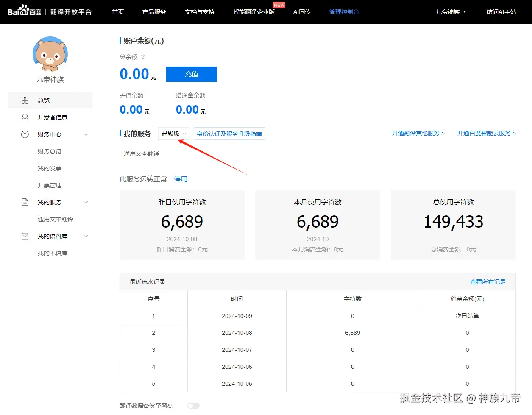Click the 本月使用字符数 card date 2024-10
The image size is (532, 415).
pyautogui.click(x=318, y=239)
